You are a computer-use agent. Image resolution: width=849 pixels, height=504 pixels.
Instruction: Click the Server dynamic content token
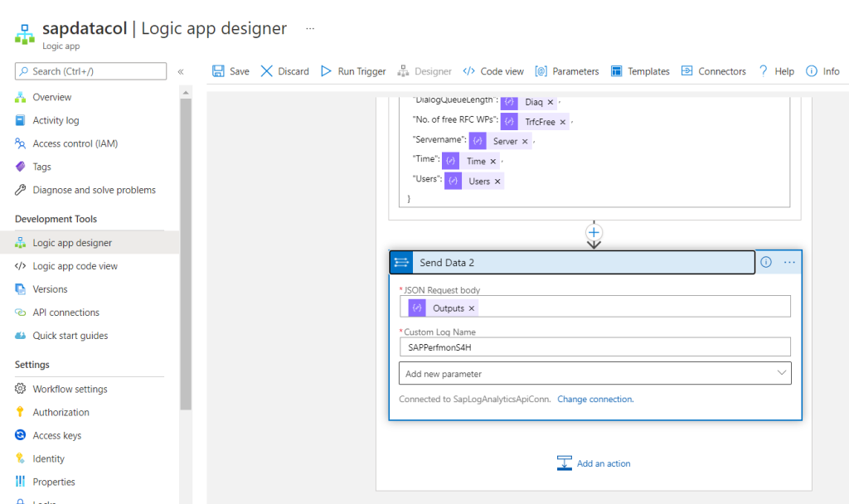pyautogui.click(x=500, y=141)
